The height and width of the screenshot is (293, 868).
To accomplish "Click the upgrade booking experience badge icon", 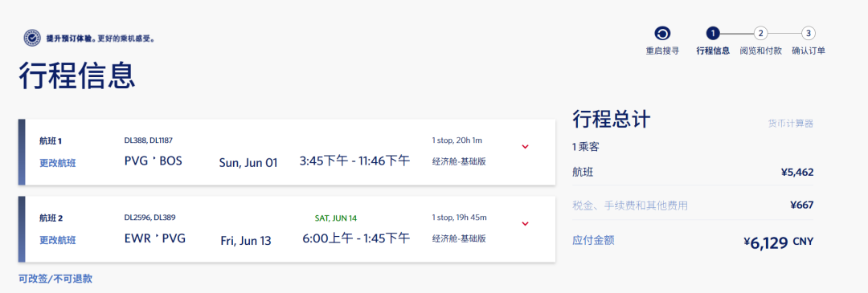I will coord(32,39).
